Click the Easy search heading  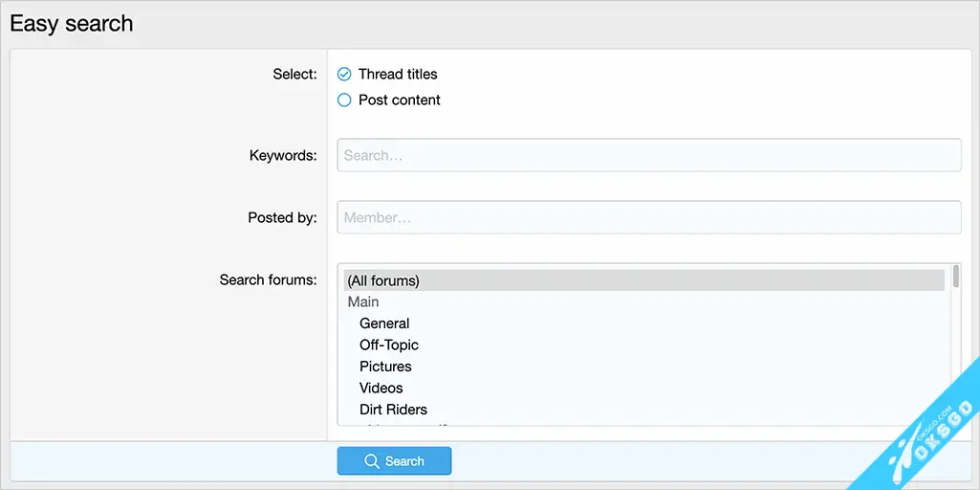(72, 24)
